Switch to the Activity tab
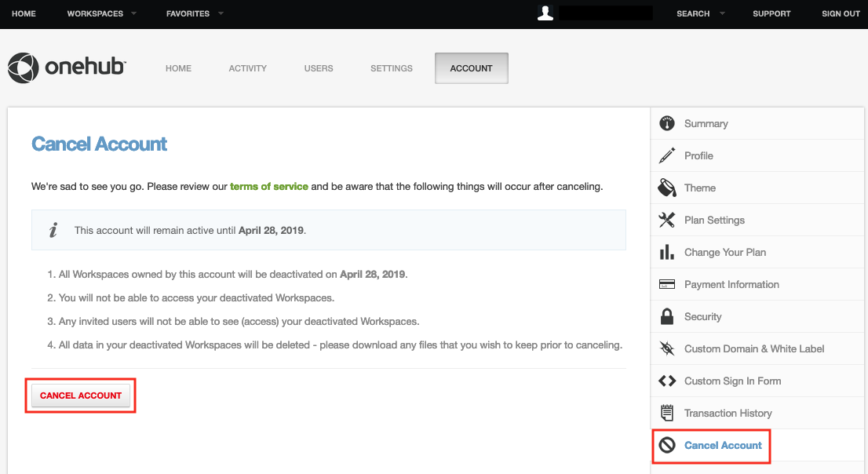This screenshot has height=474, width=868. pyautogui.click(x=247, y=68)
